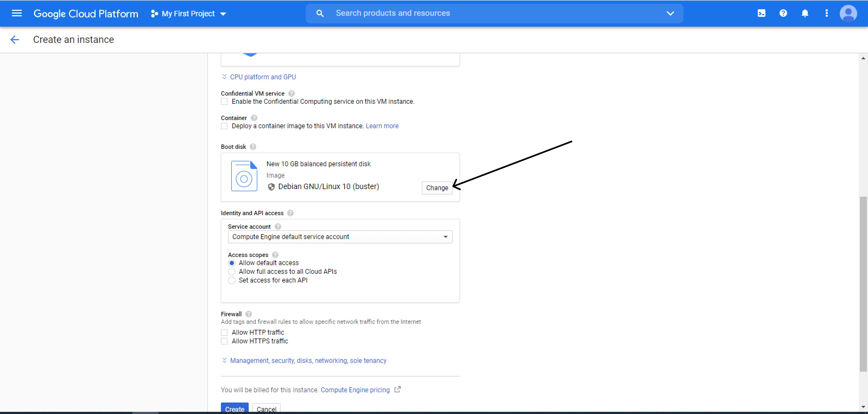This screenshot has width=868, height=414.
Task: Open the My First Project selector
Action: point(189,14)
